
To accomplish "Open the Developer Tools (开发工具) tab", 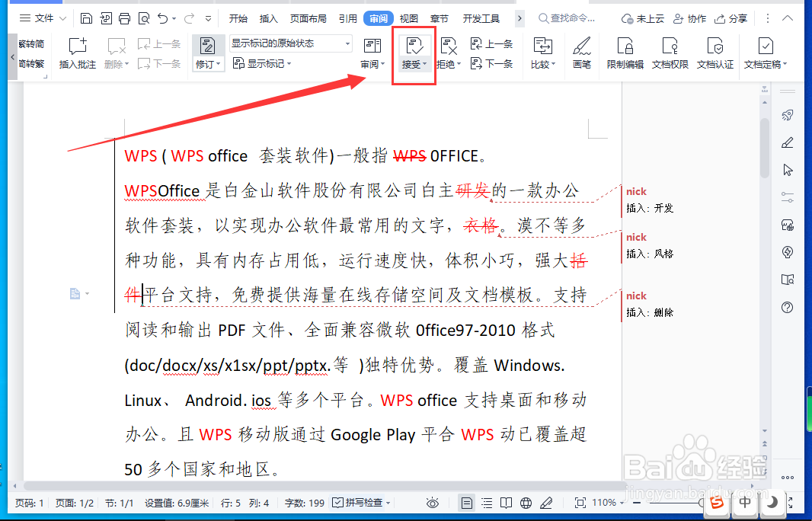I will click(x=481, y=18).
